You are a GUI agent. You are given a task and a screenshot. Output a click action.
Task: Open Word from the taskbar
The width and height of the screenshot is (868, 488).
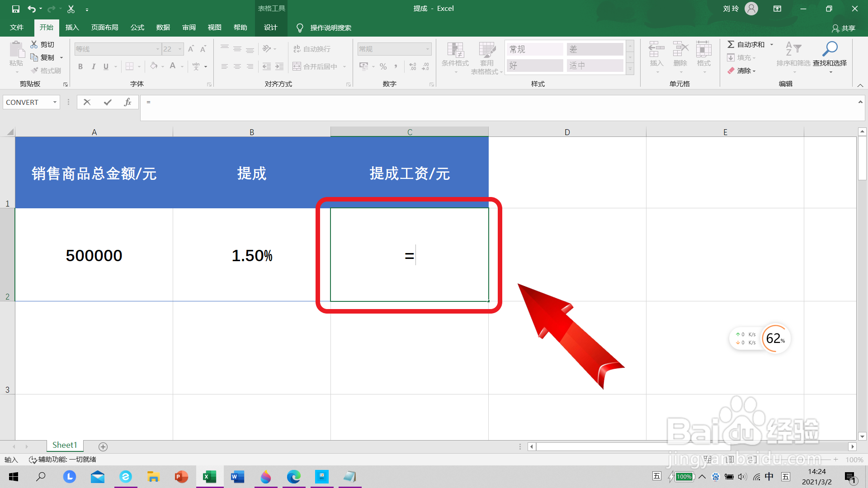237,477
